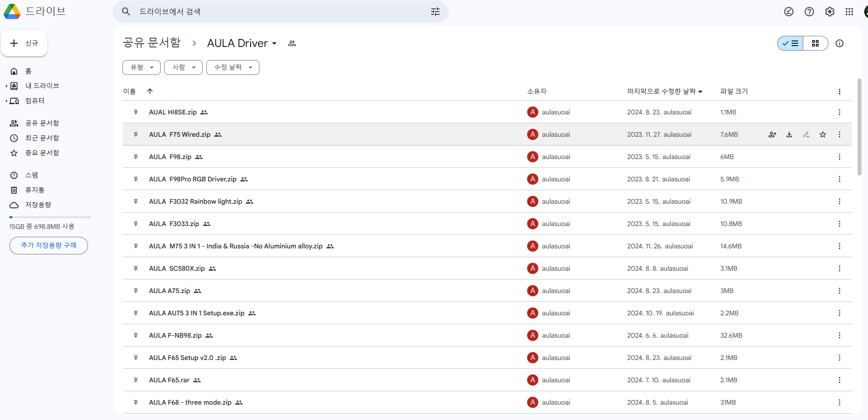Select file AULA F65 Setup v2.0 .zip

pyautogui.click(x=487, y=358)
